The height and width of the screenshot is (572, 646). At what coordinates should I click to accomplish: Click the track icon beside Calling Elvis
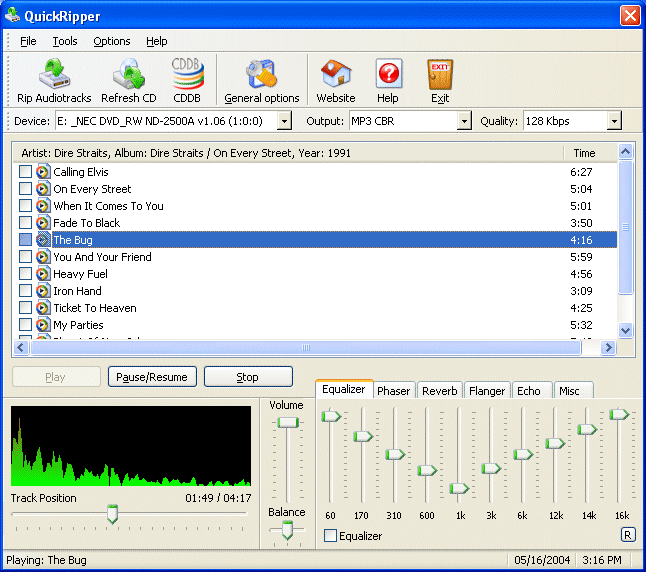43,172
